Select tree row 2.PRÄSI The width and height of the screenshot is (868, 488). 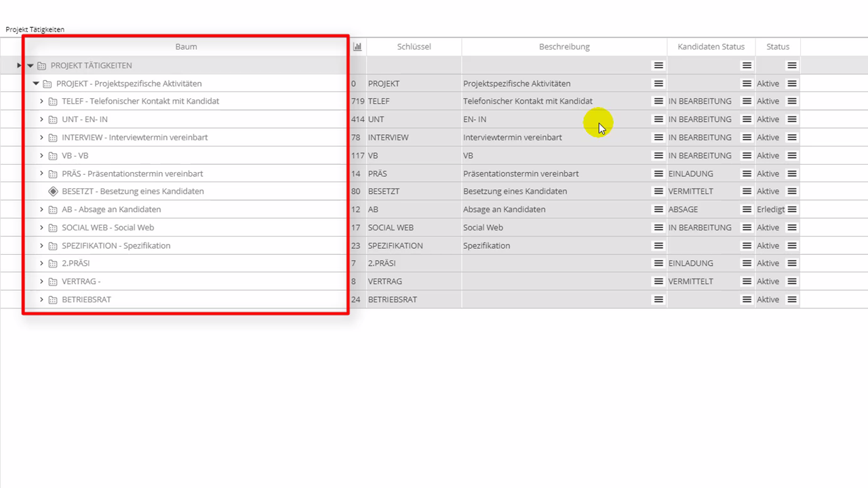(76, 263)
